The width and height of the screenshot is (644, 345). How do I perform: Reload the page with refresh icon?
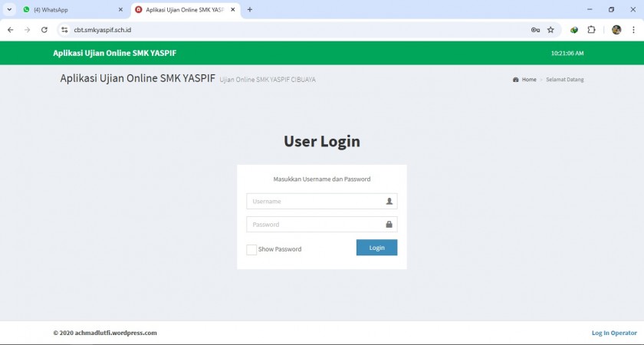click(44, 30)
